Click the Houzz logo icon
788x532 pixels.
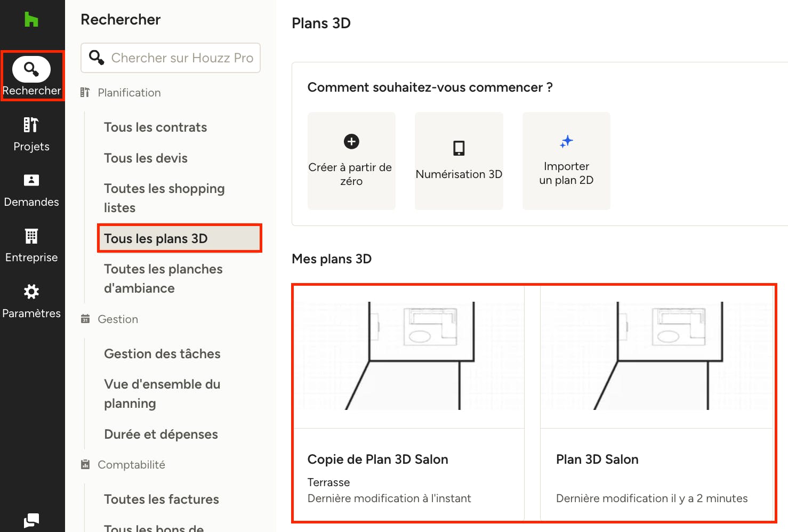point(31,20)
